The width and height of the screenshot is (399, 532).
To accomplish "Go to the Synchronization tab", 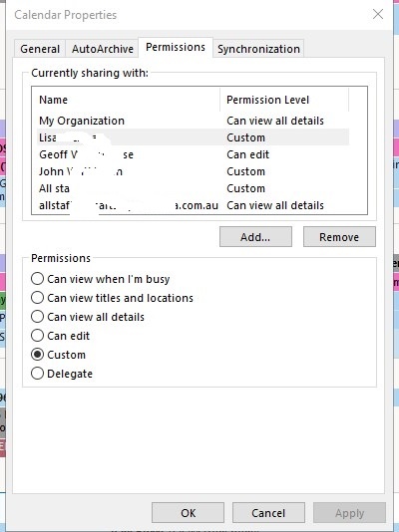I will click(258, 49).
